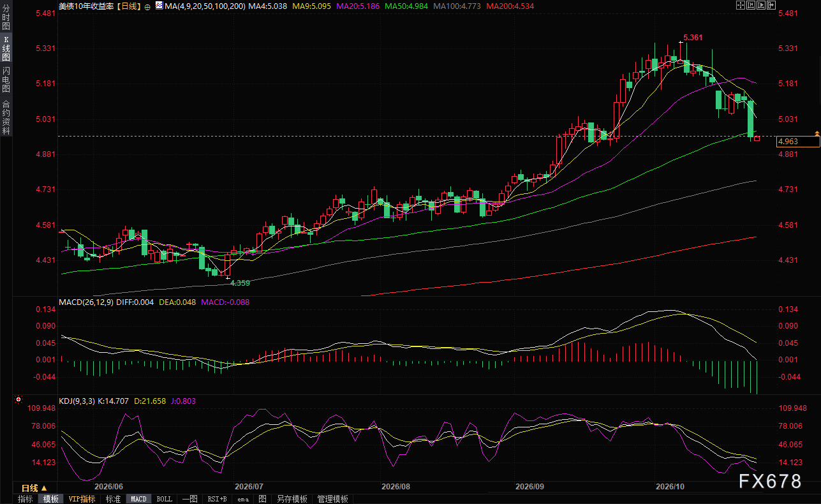This screenshot has height=504, width=821.
Task: Open the 合约资料 sidebar tab
Action: click(6, 116)
